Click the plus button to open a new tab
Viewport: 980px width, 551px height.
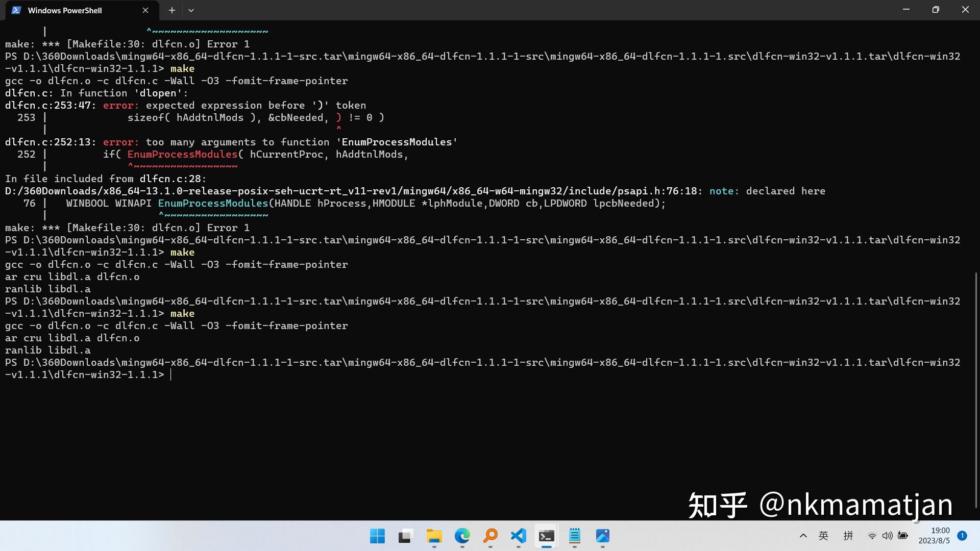tap(171, 10)
